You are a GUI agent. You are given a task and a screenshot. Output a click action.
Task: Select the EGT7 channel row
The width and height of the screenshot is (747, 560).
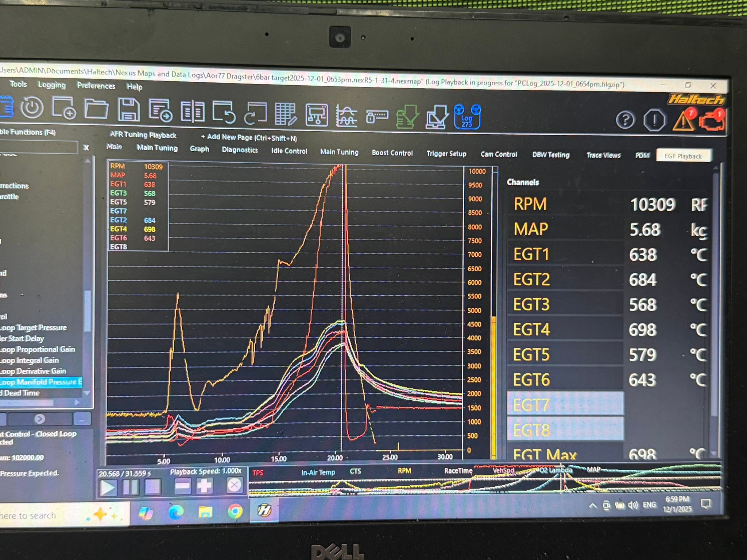pyautogui.click(x=565, y=404)
